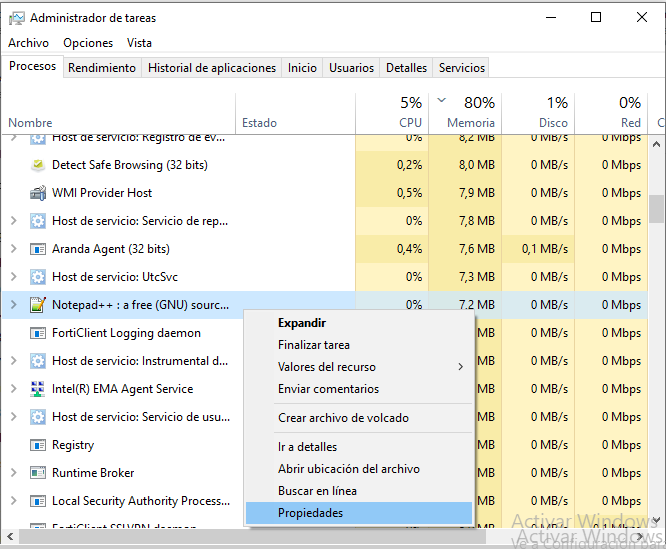
Task: Expand Host de servicio: Instrumental row
Action: tap(14, 361)
